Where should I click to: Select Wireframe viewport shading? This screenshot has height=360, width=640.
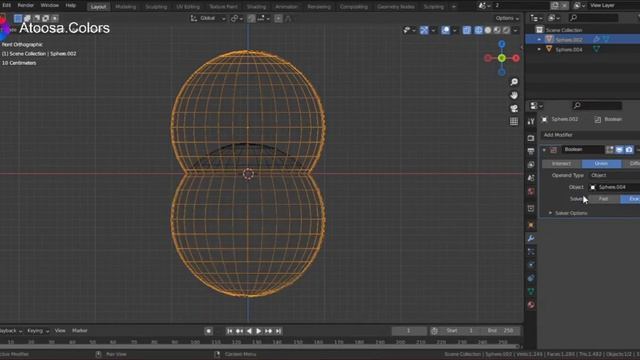click(478, 30)
